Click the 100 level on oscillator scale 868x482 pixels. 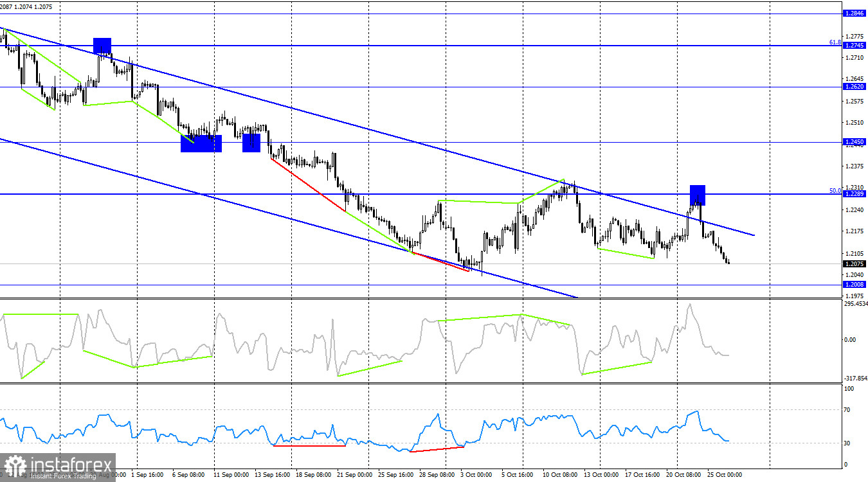point(850,389)
